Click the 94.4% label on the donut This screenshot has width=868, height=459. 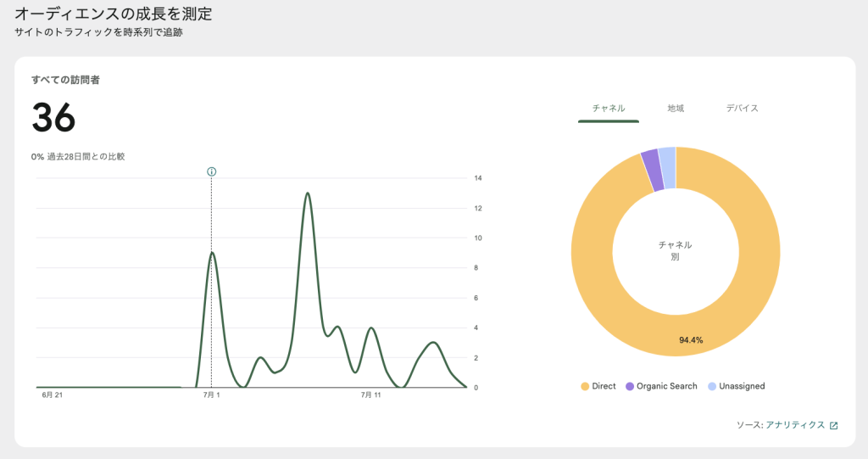(691, 340)
